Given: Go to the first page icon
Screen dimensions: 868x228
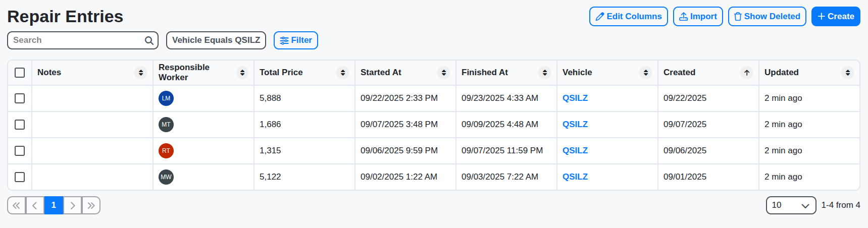Looking at the screenshot, I should 17,205.
